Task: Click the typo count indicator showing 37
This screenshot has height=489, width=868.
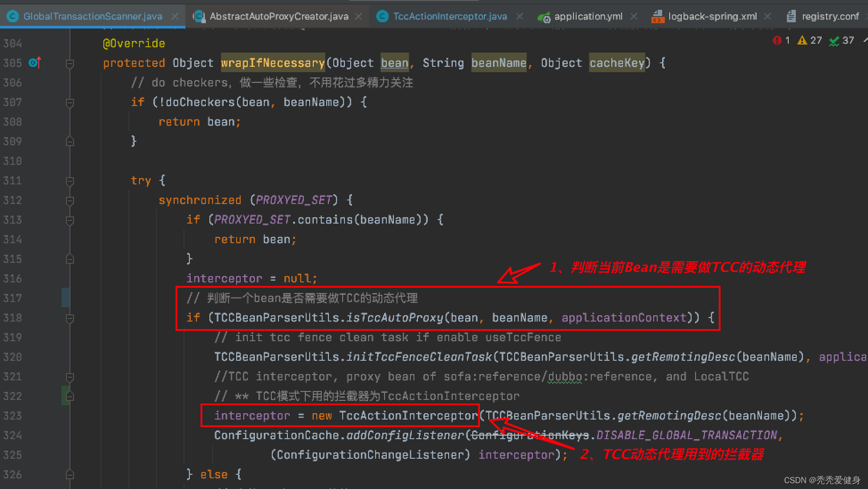Action: [x=842, y=41]
